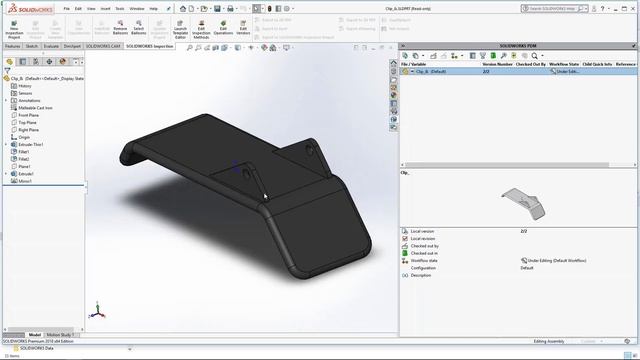Launch Template Editor
Viewport: 640px width, 360px height.
(x=180, y=30)
